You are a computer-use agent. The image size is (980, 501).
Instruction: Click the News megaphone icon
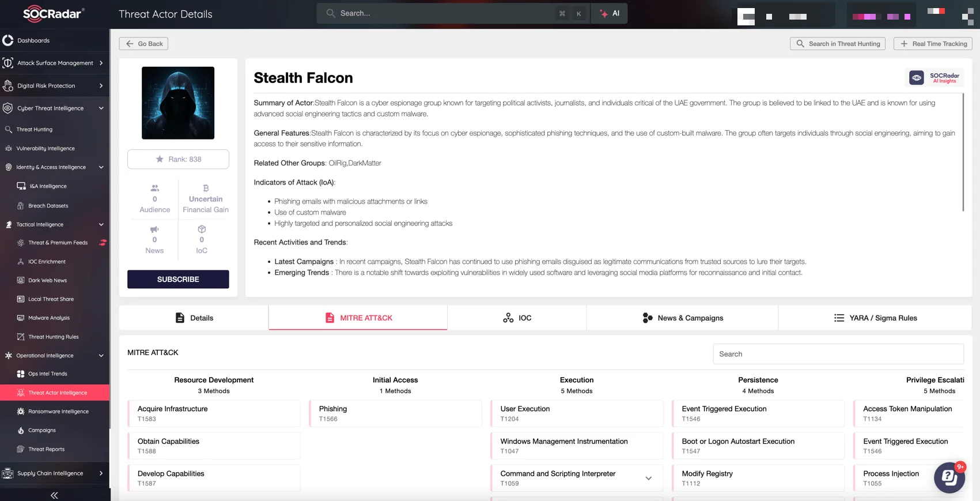click(x=154, y=229)
